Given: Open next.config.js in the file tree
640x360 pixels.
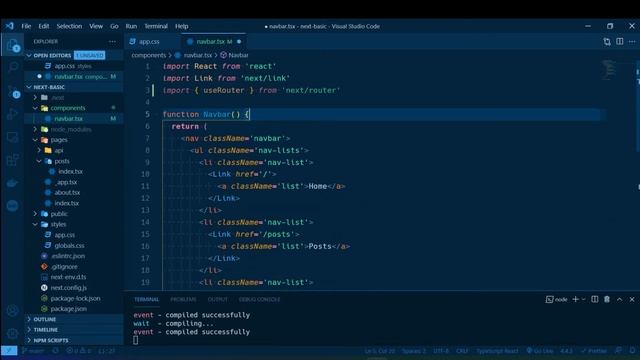Looking at the screenshot, I should point(69,288).
